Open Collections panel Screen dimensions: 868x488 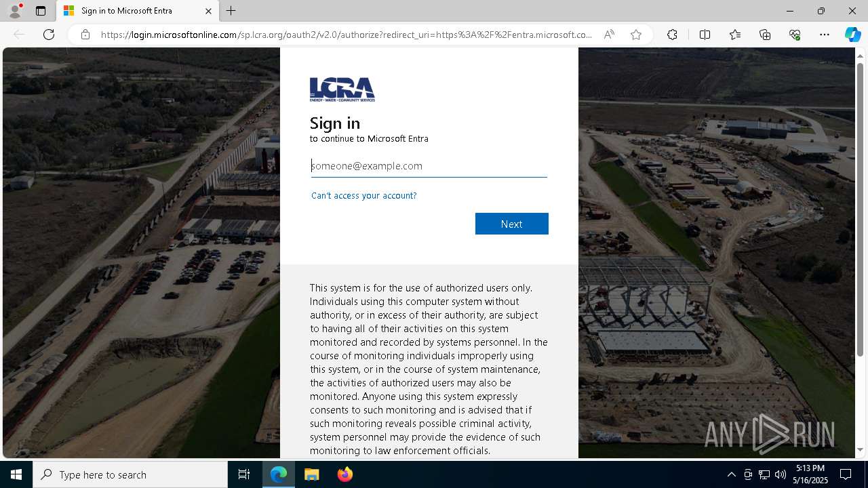765,35
